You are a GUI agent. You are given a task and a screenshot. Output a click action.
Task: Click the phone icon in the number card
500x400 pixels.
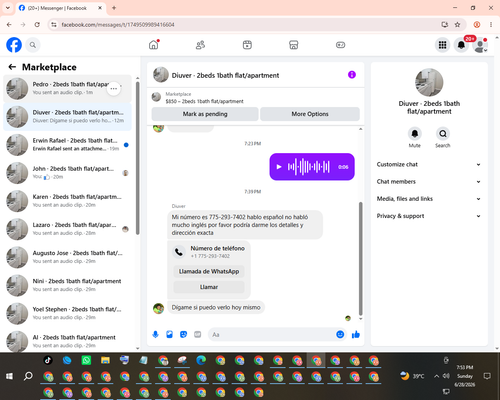pos(179,252)
